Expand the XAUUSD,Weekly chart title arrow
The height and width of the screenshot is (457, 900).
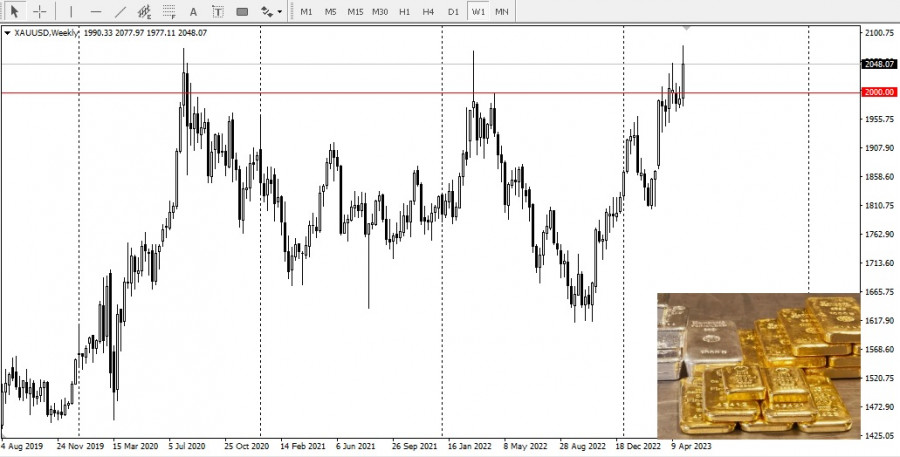[8, 33]
